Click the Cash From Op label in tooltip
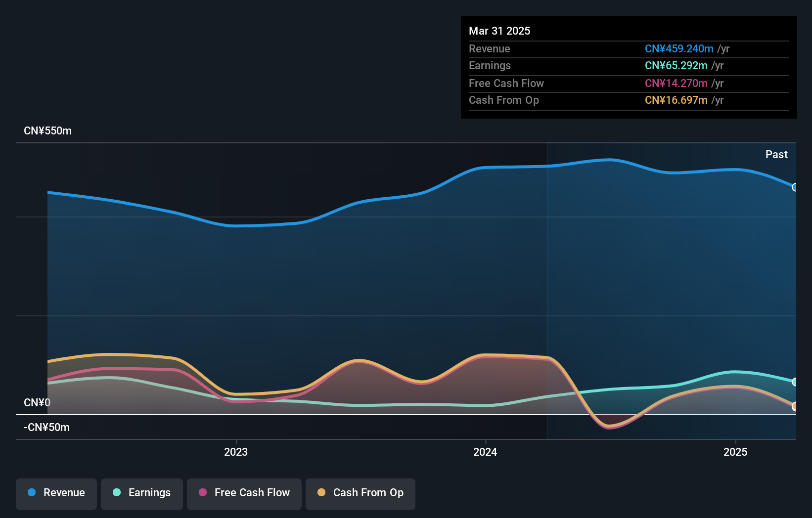The width and height of the screenshot is (812, 518). [x=504, y=100]
